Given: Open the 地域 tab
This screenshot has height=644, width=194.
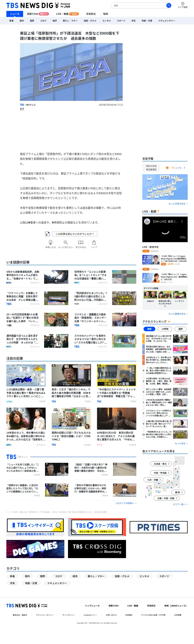Looking at the screenshot, I should [105, 14].
